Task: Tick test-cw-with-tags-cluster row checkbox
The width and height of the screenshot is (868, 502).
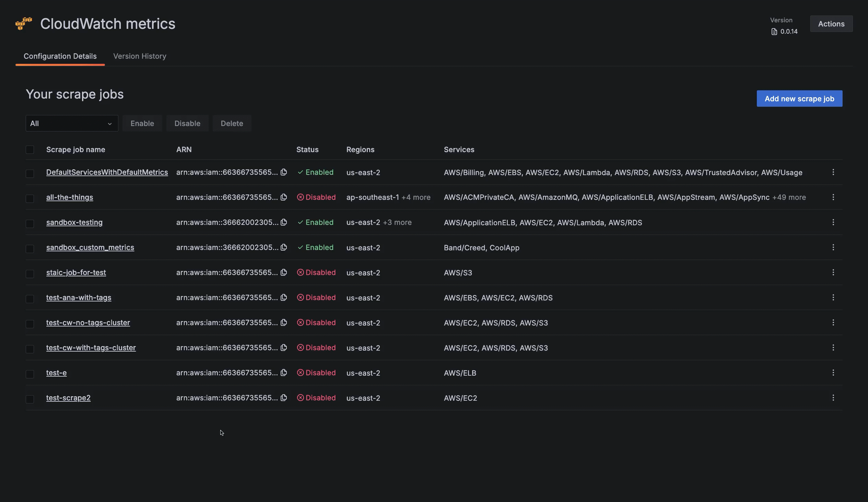Action: [30, 349]
